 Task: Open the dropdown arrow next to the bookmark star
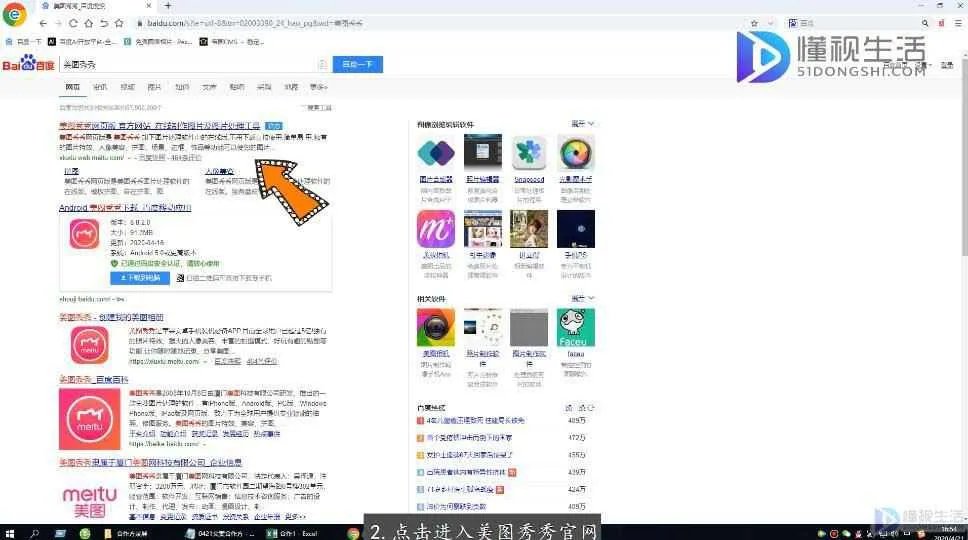click(770, 23)
